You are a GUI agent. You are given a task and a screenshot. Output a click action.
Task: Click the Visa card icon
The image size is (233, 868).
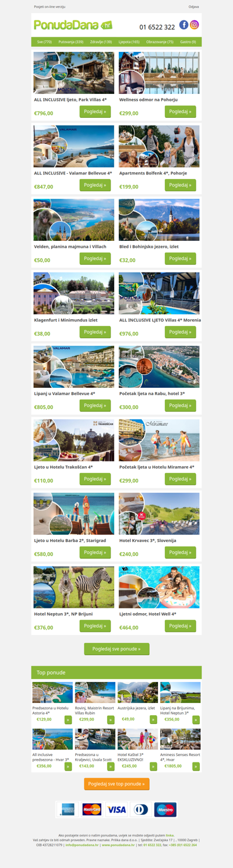coord(116,810)
